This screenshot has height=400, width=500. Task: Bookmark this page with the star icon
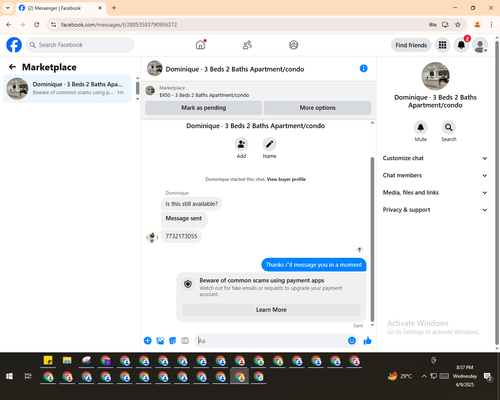click(458, 25)
